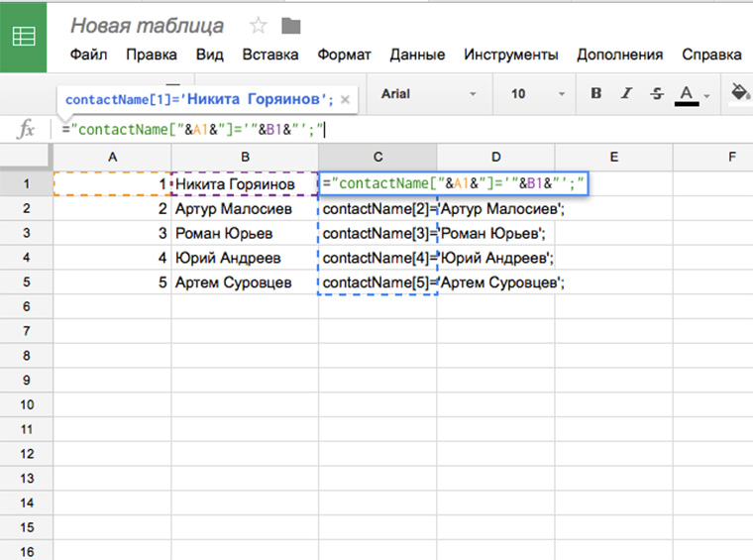Viewport: 753px width, 560px height.
Task: Toggle strikethrough formatting
Action: (x=657, y=93)
